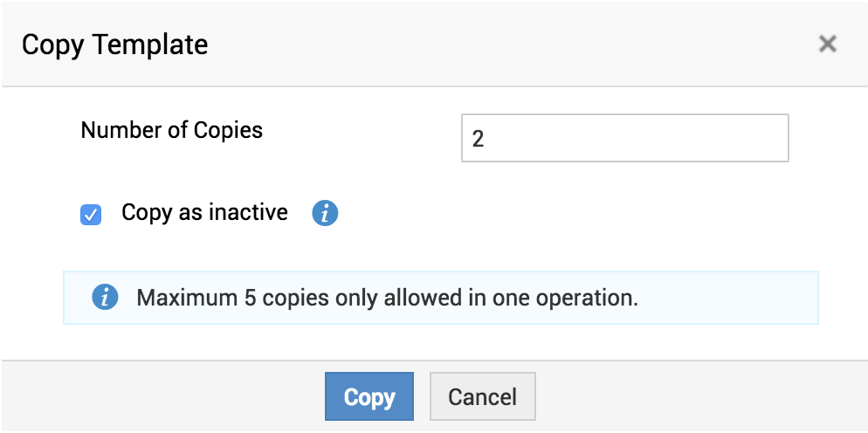Close the Copy Template dialog

click(x=827, y=44)
